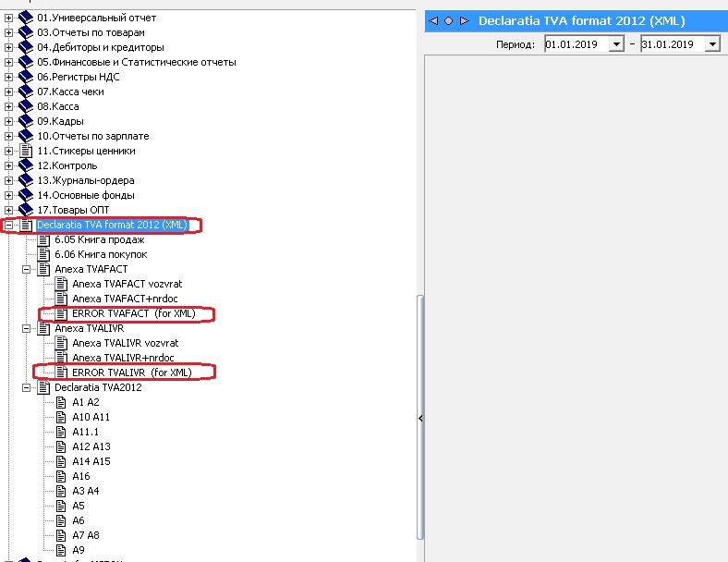728x562 pixels.
Task: Open the 6.06 Книга покупок report
Action: click(x=101, y=254)
